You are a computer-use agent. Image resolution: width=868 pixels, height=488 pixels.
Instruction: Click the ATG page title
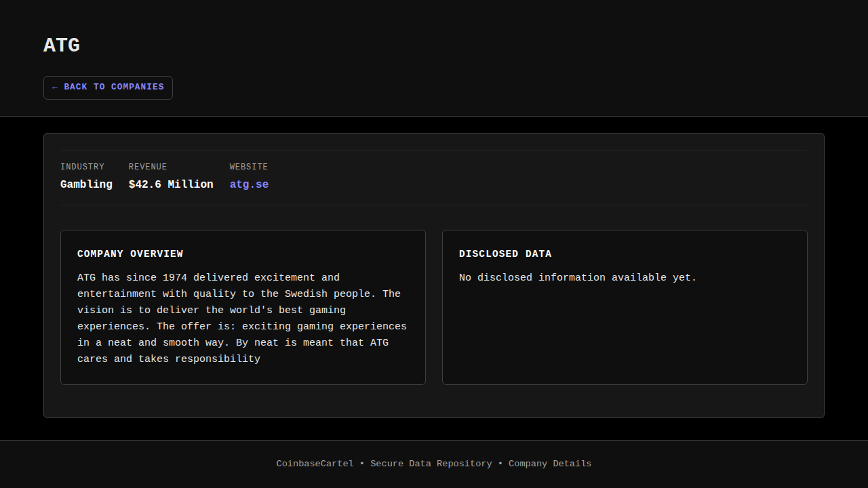(x=62, y=45)
